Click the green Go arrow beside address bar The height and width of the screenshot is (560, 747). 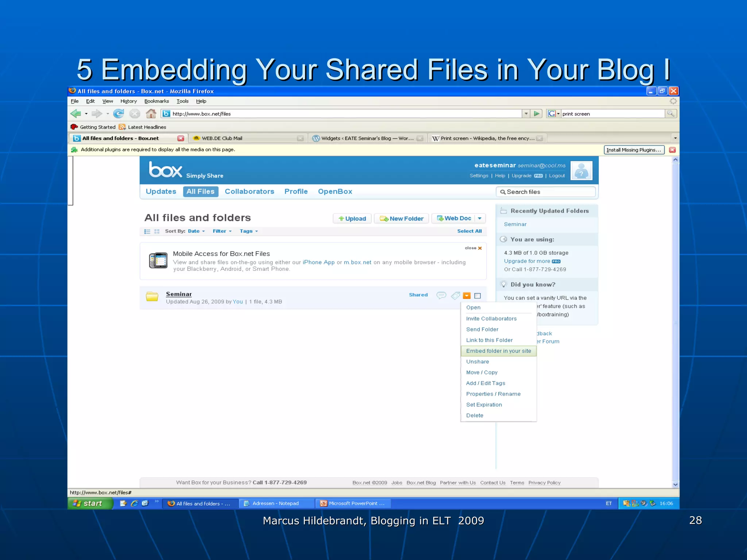pos(537,114)
